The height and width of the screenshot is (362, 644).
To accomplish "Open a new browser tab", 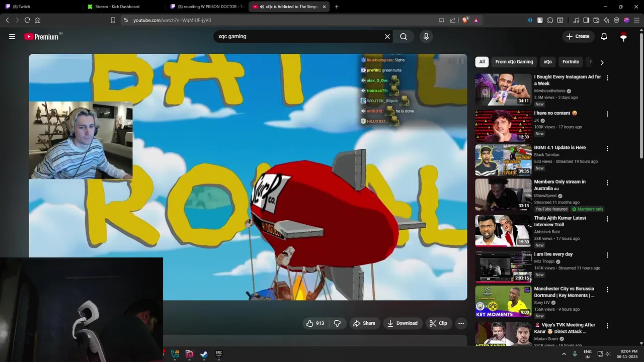I will tap(337, 7).
